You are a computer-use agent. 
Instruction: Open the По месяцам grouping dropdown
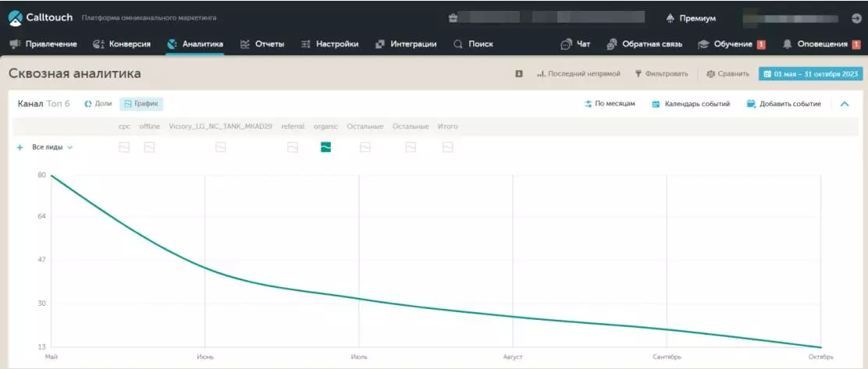pyautogui.click(x=610, y=104)
